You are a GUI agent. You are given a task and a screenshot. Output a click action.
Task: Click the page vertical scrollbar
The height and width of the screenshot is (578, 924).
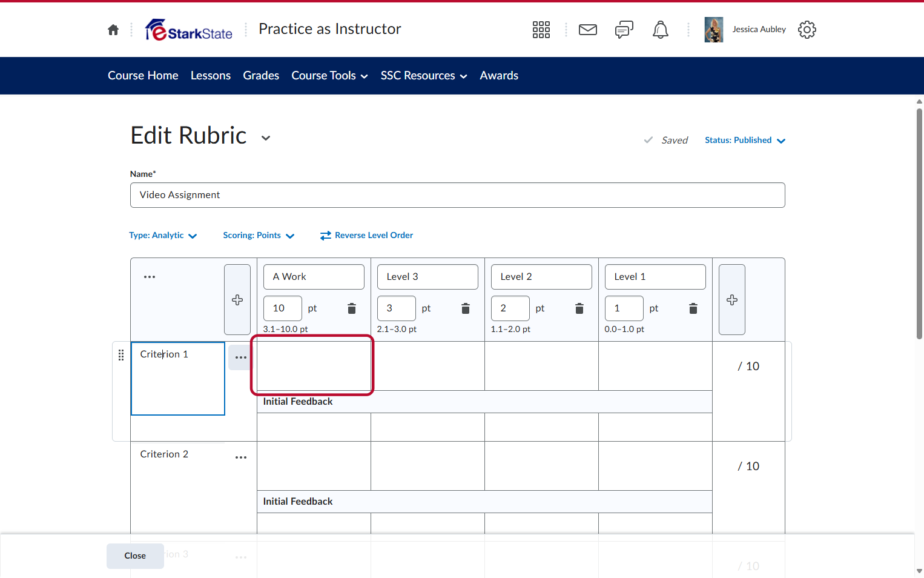point(919,224)
